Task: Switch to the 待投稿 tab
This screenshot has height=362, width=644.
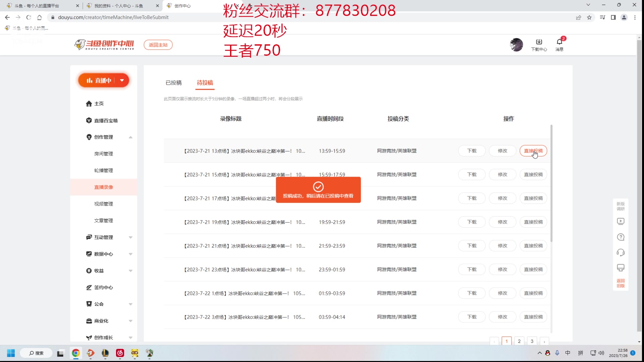Action: [x=205, y=82]
